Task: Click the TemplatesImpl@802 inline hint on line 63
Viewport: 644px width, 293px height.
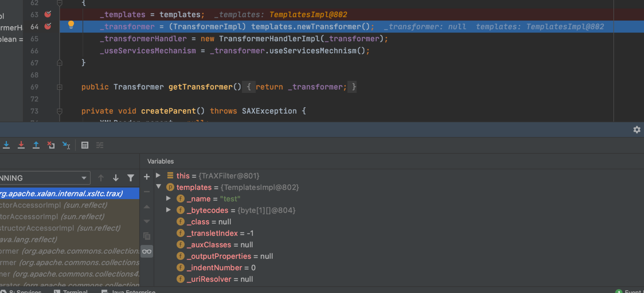Action: 308,15
